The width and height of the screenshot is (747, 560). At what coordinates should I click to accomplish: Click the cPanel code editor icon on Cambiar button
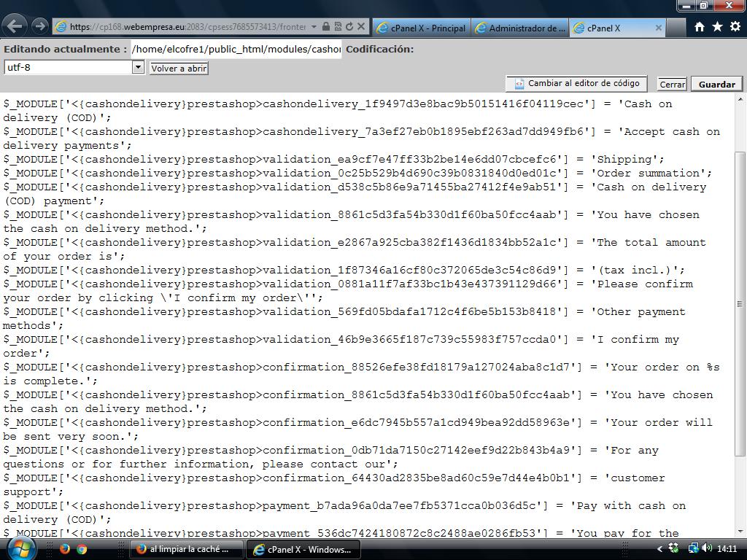pos(519,84)
